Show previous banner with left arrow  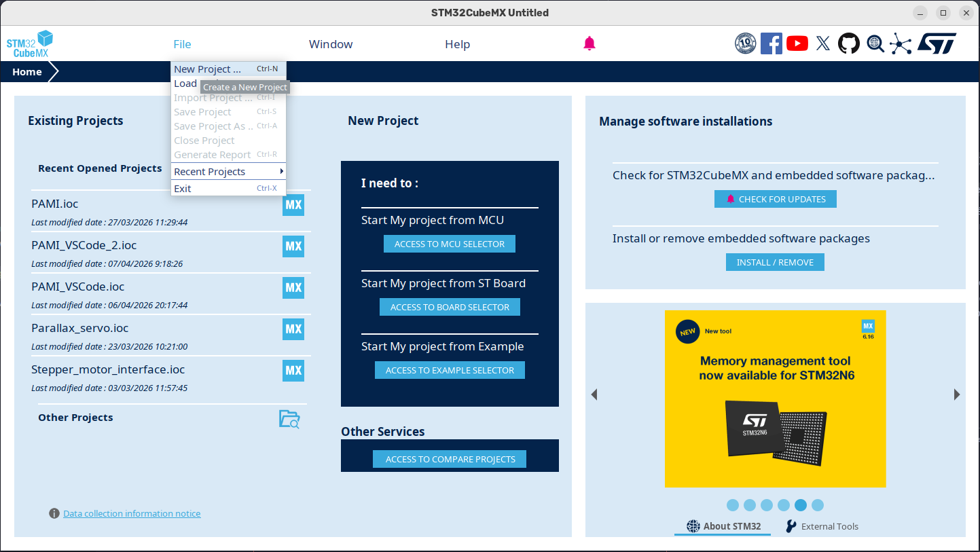[x=594, y=394]
